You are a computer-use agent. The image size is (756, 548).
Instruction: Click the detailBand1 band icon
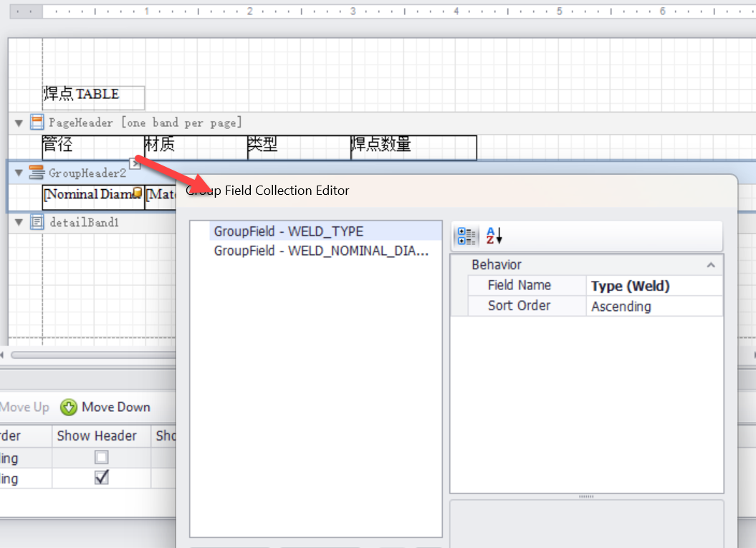[x=36, y=222]
